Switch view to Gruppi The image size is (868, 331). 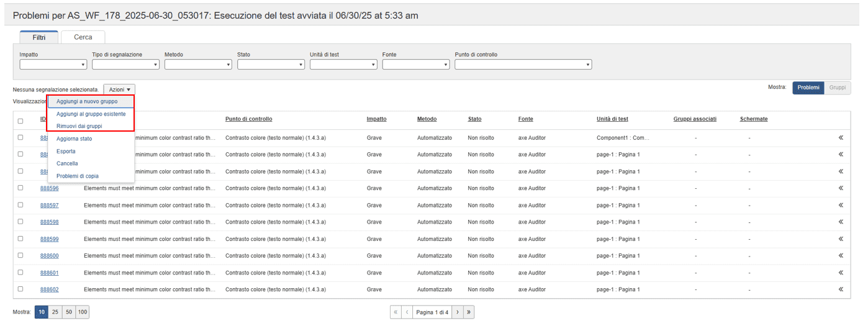pyautogui.click(x=837, y=88)
